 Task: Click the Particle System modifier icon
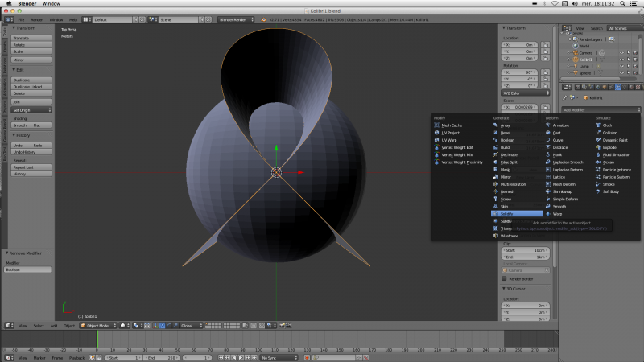point(598,177)
